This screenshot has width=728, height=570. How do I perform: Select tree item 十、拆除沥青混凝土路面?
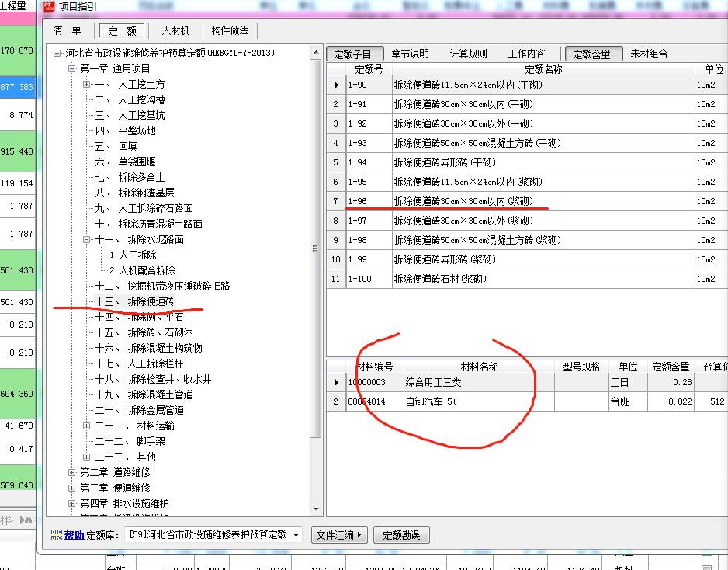pyautogui.click(x=148, y=224)
